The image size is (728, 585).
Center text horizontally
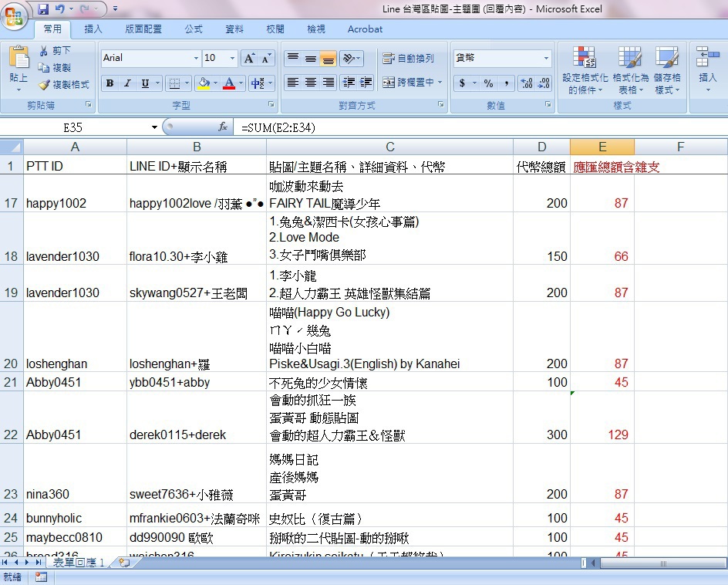pyautogui.click(x=311, y=83)
